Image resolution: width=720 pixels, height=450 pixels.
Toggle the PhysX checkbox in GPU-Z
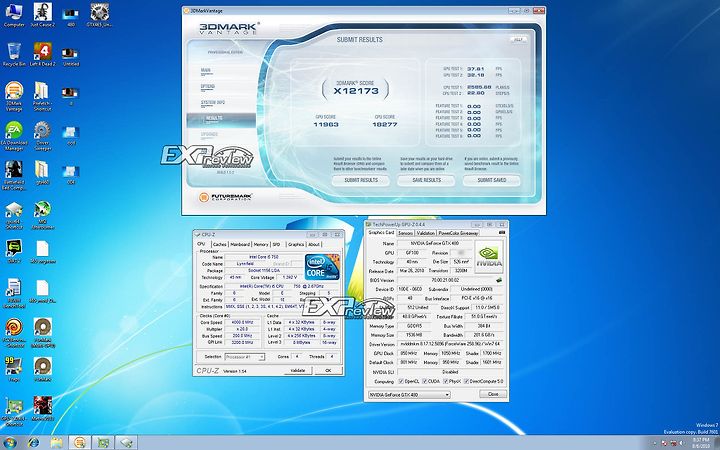[x=445, y=381]
